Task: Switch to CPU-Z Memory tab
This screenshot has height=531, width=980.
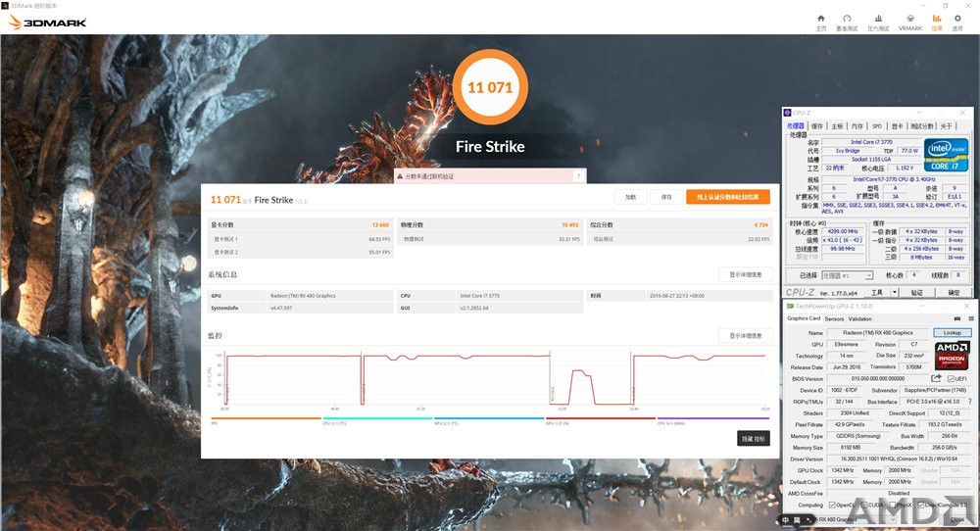Action: coord(857,126)
